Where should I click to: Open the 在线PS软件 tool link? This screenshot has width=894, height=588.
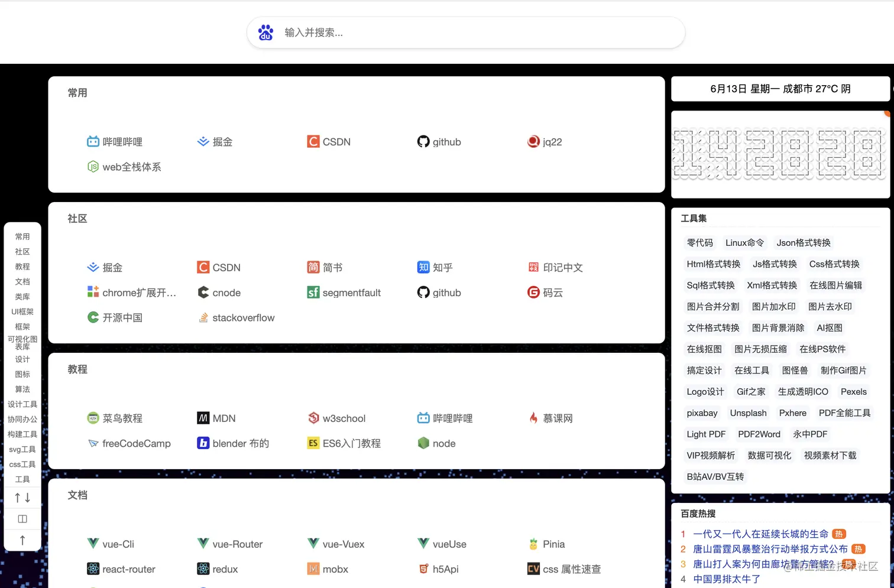[821, 349]
